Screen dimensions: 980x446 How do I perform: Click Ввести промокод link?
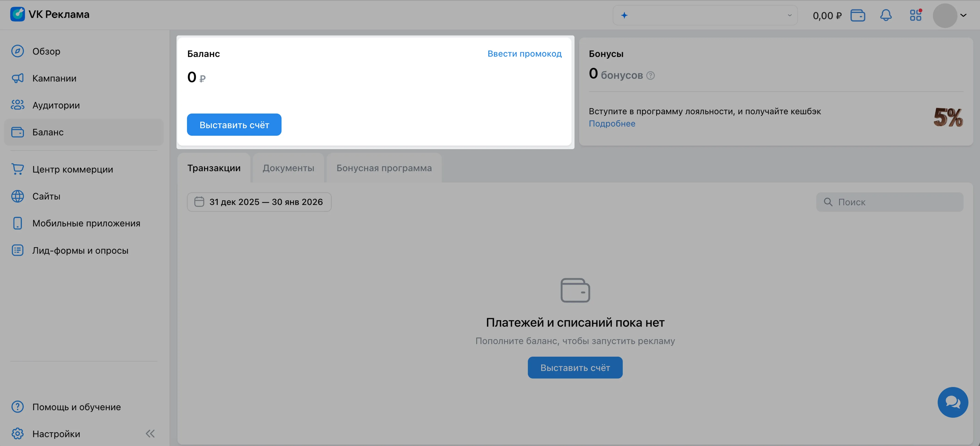(524, 54)
